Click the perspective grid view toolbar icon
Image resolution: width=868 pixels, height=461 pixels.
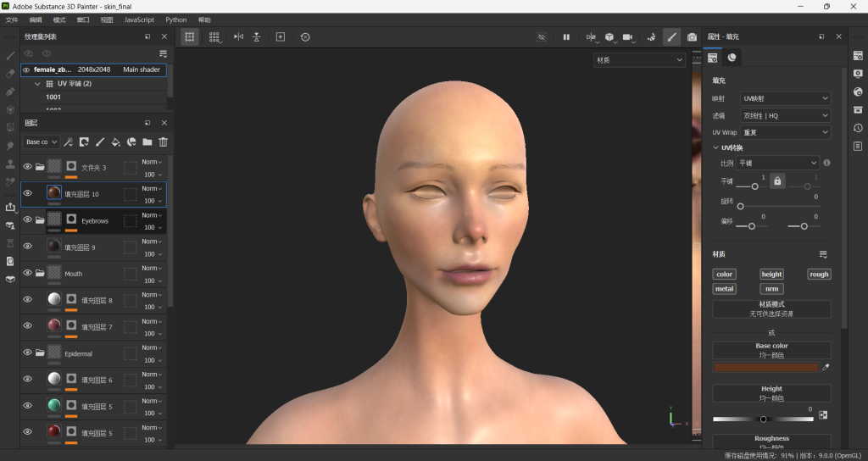coord(214,37)
